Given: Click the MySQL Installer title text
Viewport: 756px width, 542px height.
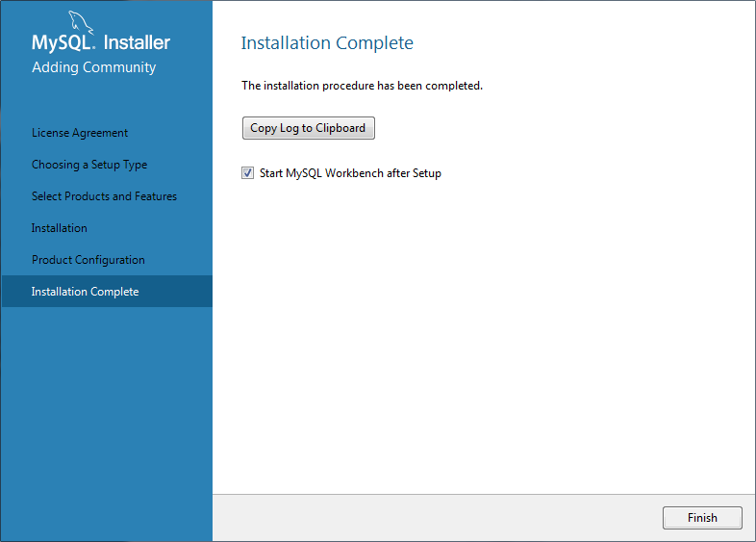Looking at the screenshot, I should click(101, 42).
